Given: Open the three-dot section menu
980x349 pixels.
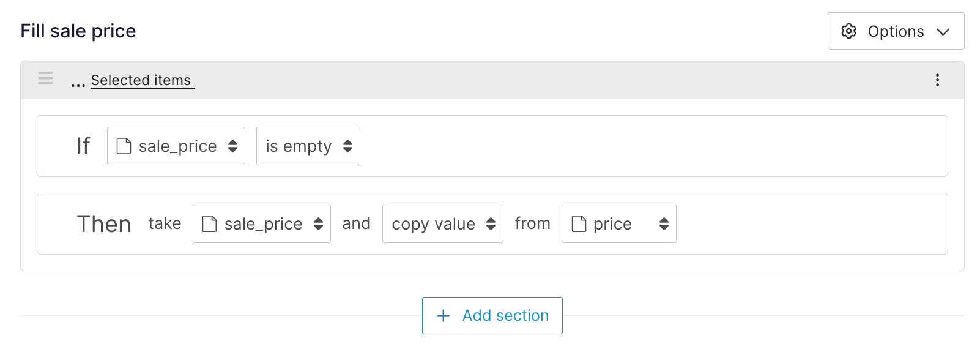Looking at the screenshot, I should 937,80.
